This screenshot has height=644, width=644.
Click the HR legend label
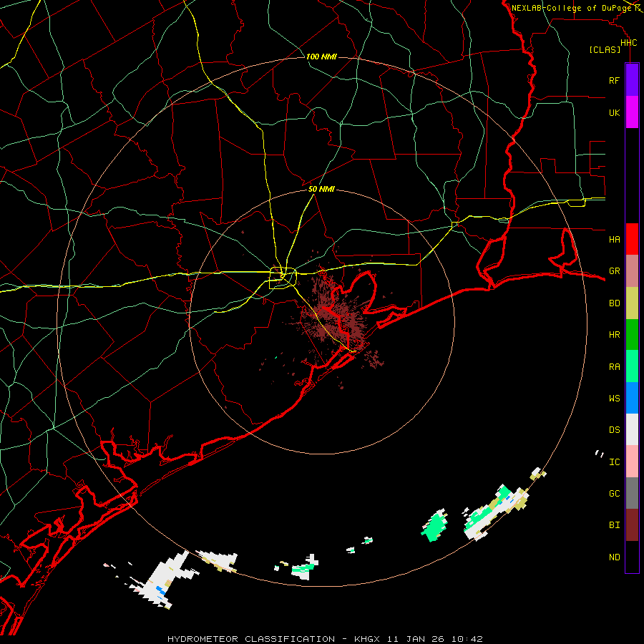click(x=614, y=335)
